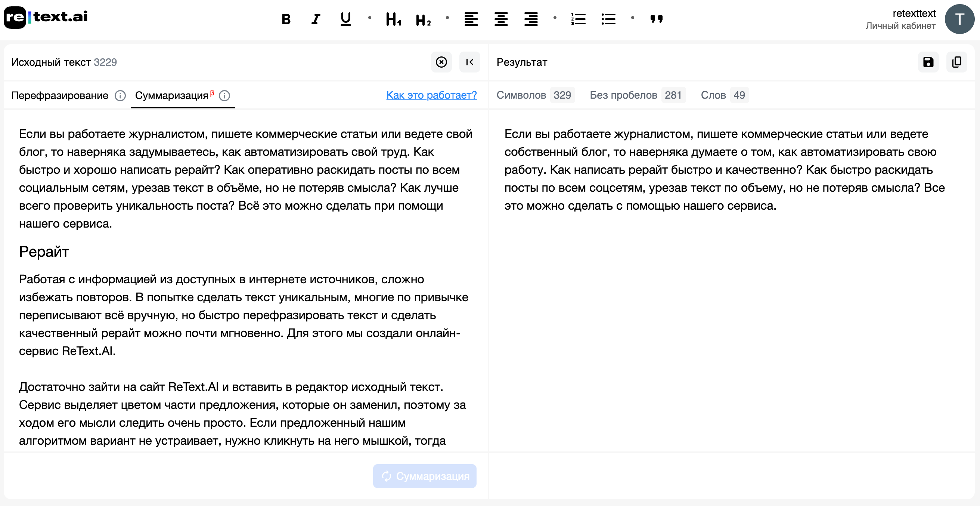980x506 pixels.
Task: Show info about Суммаризация mode
Action: [x=225, y=96]
